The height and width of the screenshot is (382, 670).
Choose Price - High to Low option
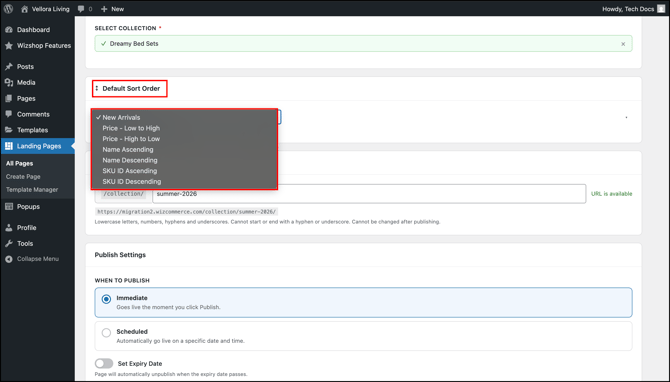click(x=185, y=139)
